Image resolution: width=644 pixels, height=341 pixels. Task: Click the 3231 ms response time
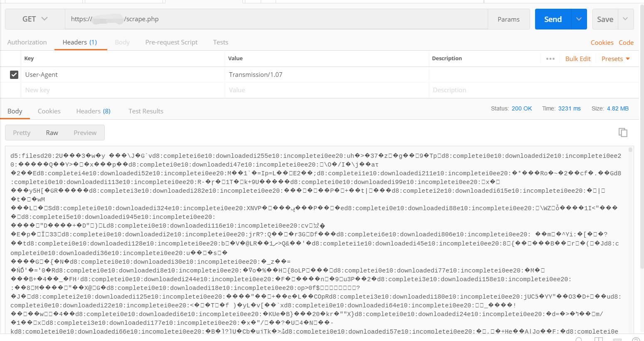[x=570, y=108]
